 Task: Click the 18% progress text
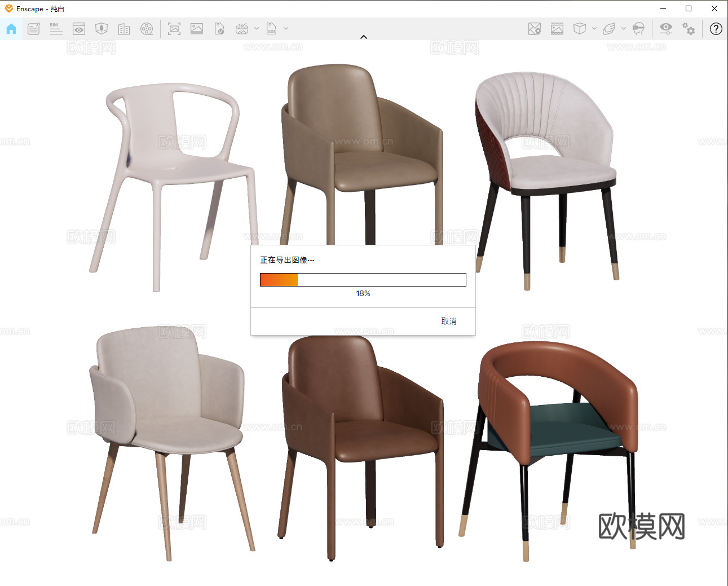tap(363, 293)
